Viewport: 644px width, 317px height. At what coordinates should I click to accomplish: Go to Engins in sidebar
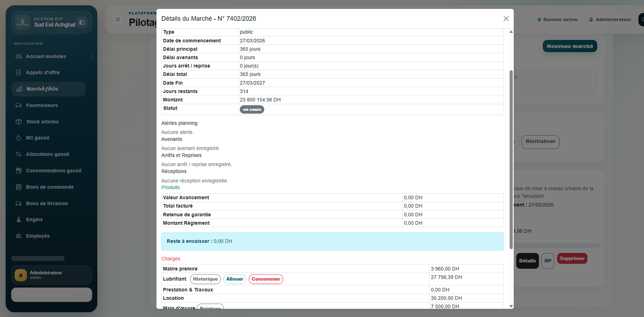coord(49,220)
